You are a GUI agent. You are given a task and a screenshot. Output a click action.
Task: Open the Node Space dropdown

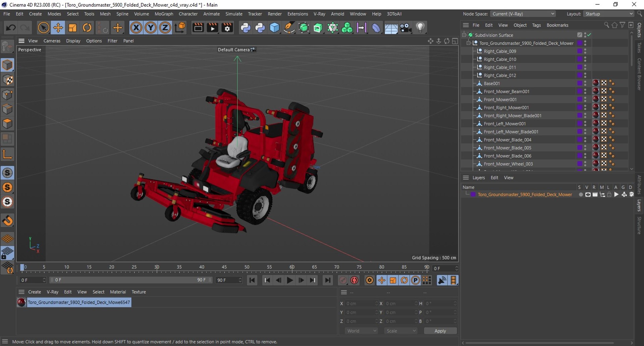click(523, 14)
